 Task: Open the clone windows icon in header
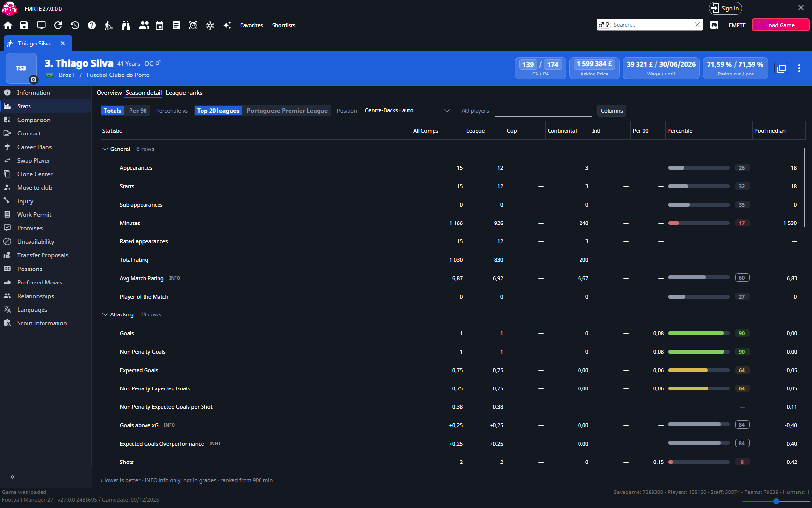pos(782,68)
